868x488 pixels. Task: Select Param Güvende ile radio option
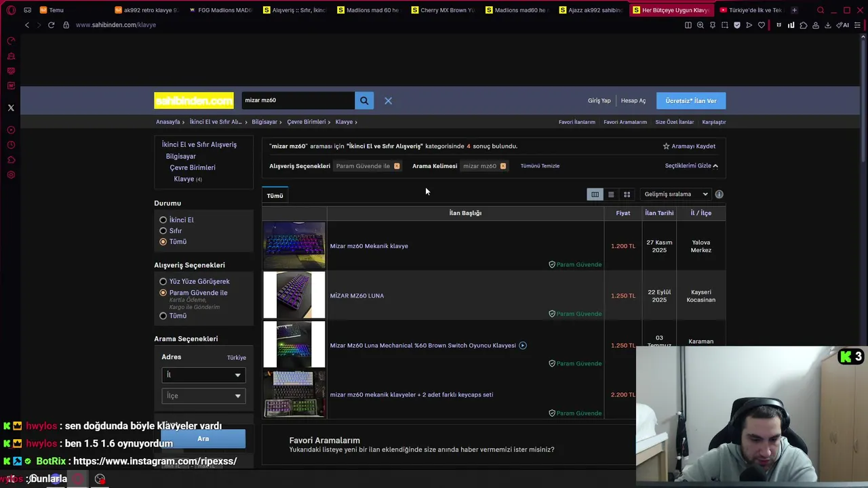(163, 293)
